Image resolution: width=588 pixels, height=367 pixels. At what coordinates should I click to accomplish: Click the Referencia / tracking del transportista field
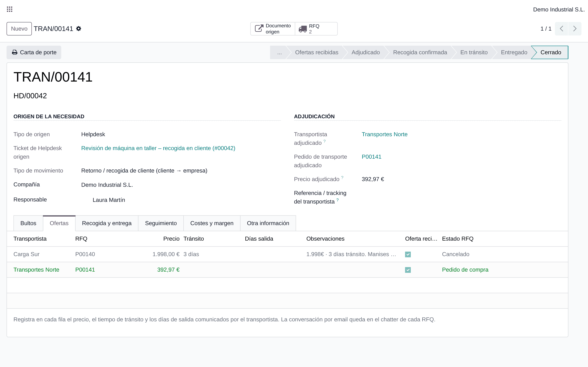point(461,197)
